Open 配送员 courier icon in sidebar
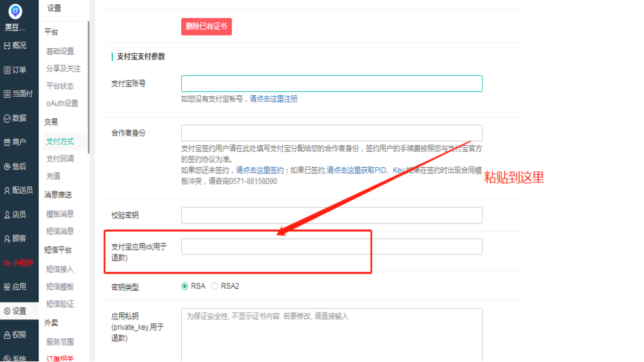Screen dimensions: 644x362 point(7,190)
